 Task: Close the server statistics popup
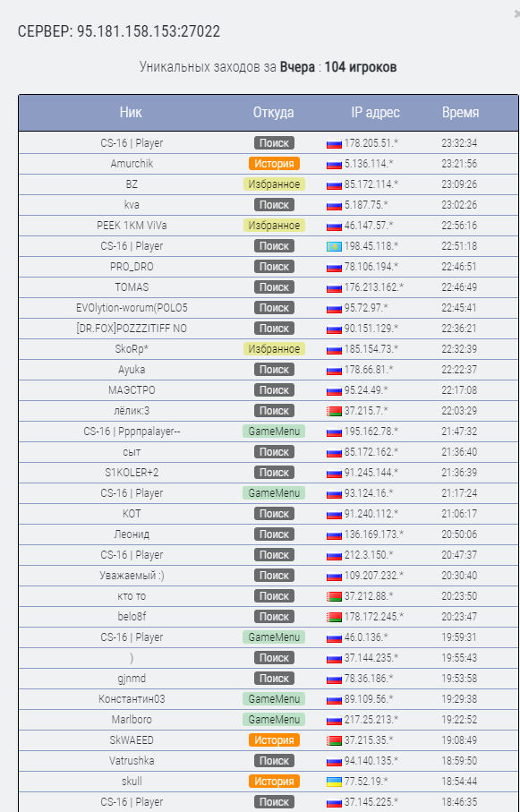coord(517,14)
